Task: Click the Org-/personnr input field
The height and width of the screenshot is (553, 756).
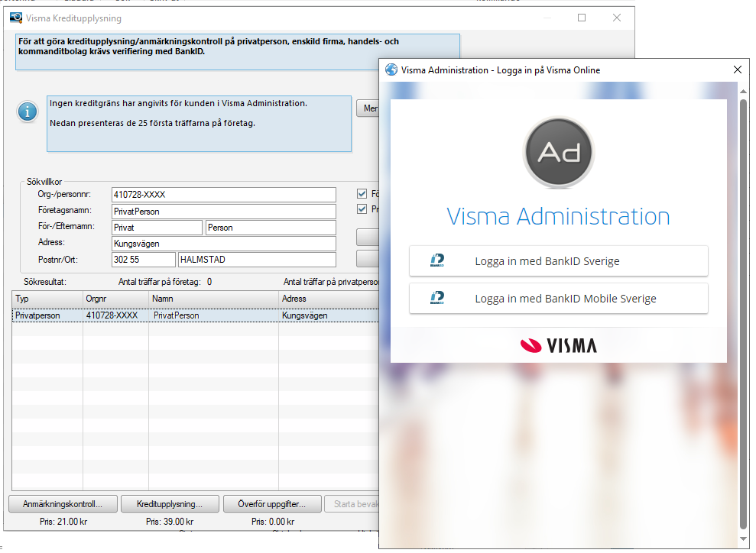Action: click(x=224, y=195)
